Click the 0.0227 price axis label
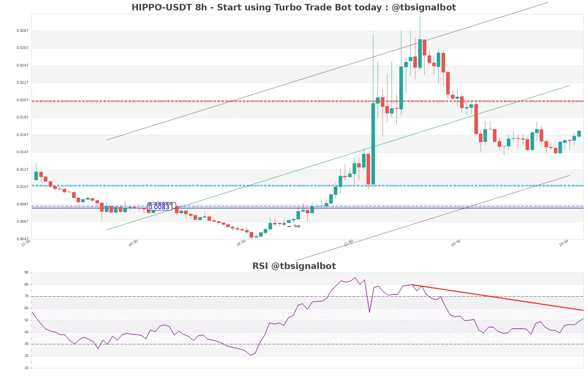This screenshot has height=392, width=588. [x=22, y=82]
